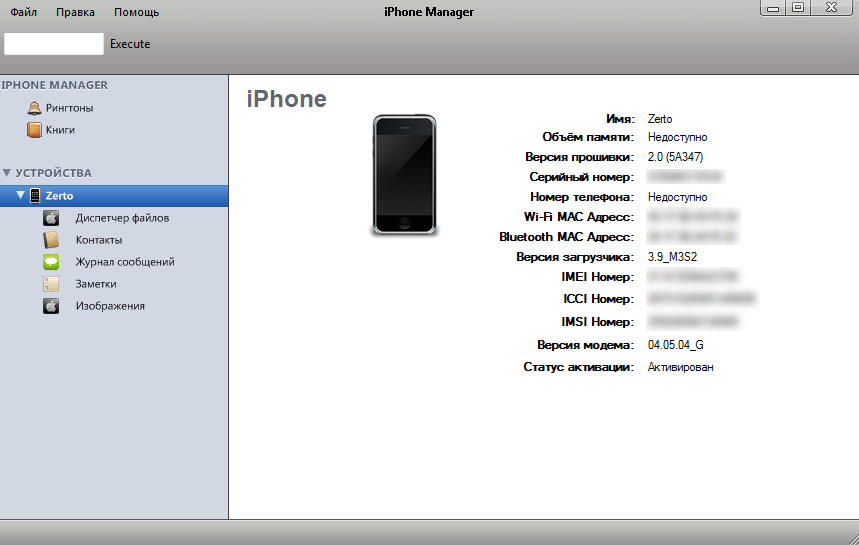
Task: Open Журнал сообщений
Action: click(125, 262)
